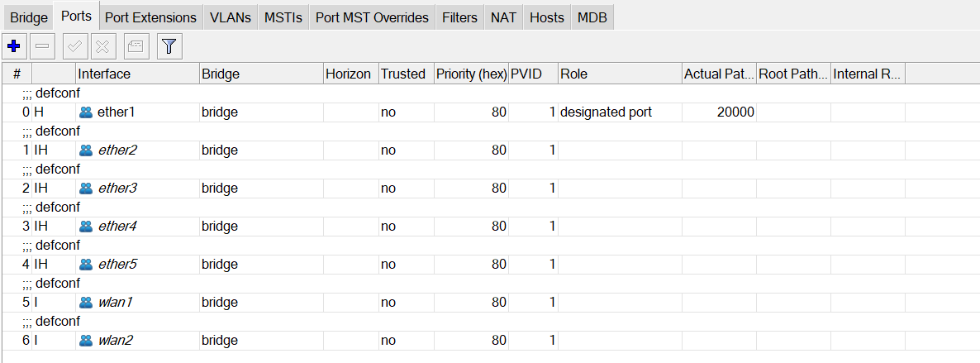This screenshot has height=363, width=980.
Task: Switch to the VLANs tab
Action: pyautogui.click(x=231, y=17)
